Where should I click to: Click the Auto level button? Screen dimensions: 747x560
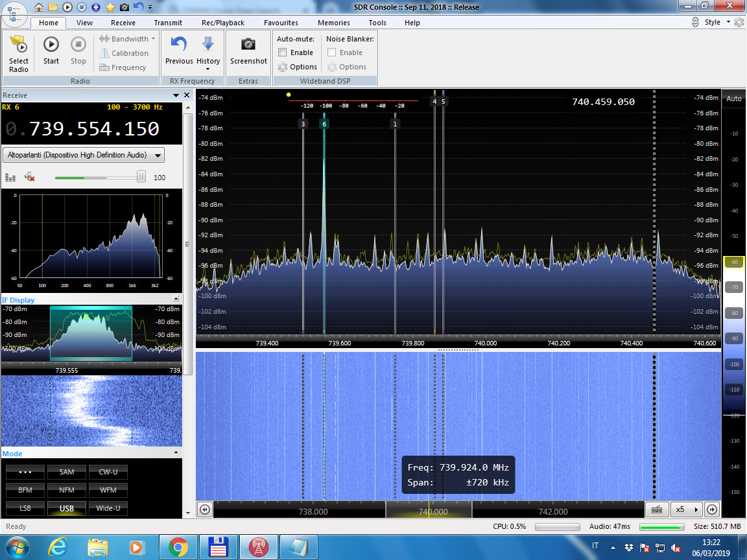click(x=733, y=99)
